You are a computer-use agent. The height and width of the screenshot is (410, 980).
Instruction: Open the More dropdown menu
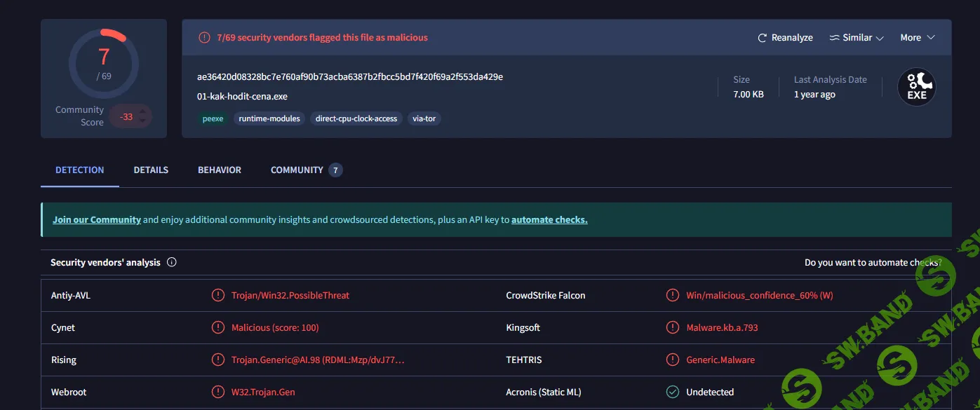point(918,38)
